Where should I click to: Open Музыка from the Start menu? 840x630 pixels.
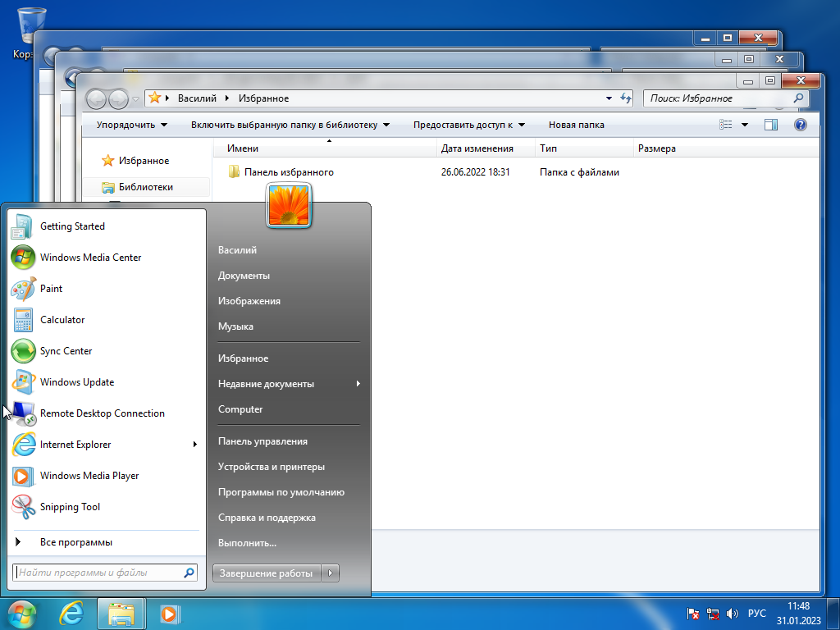tap(235, 326)
